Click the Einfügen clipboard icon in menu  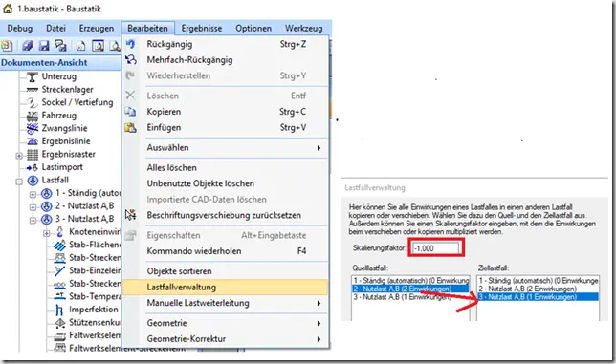(130, 127)
